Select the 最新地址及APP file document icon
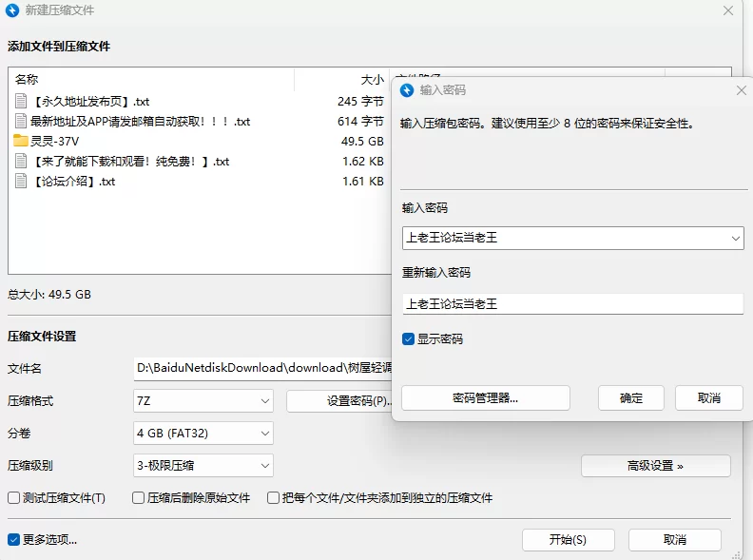753x560 pixels. pos(21,121)
